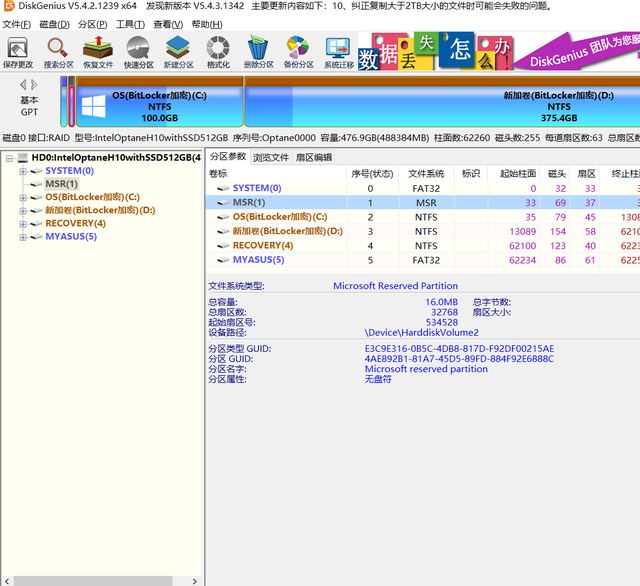Image resolution: width=640 pixels, height=586 pixels.
Task: Expand the MYASUS(5) tree node
Action: coord(23,237)
